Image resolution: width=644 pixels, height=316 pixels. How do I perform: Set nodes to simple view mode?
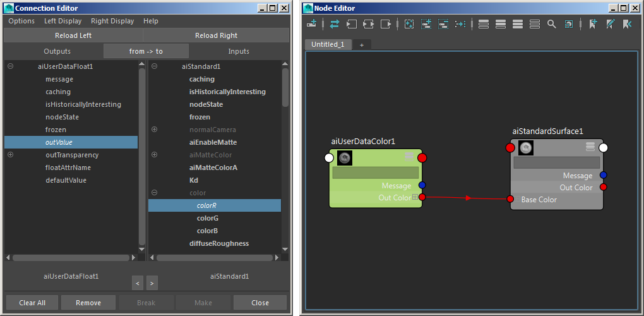click(484, 24)
